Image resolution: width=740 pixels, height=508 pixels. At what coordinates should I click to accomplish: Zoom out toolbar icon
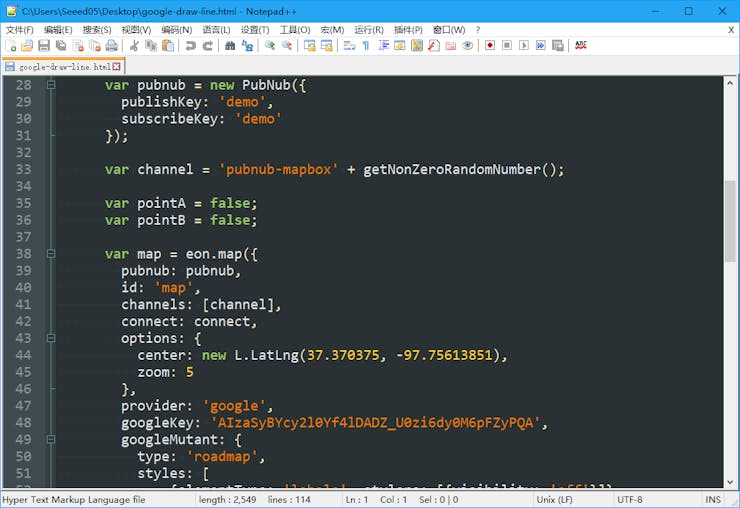tap(286, 45)
